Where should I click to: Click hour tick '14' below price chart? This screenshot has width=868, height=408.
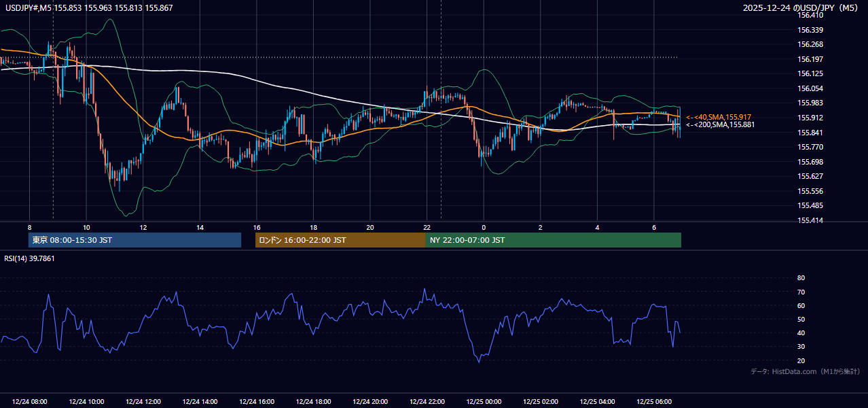pos(200,227)
